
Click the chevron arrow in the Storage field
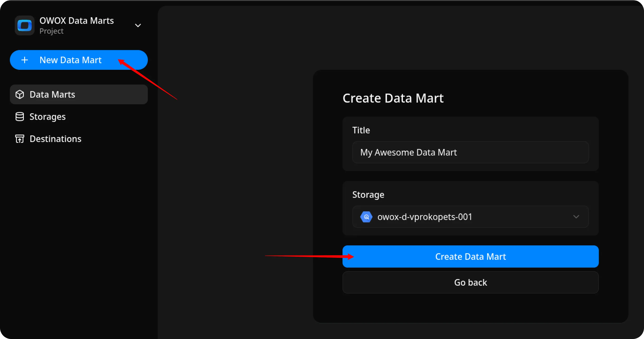[x=576, y=217]
